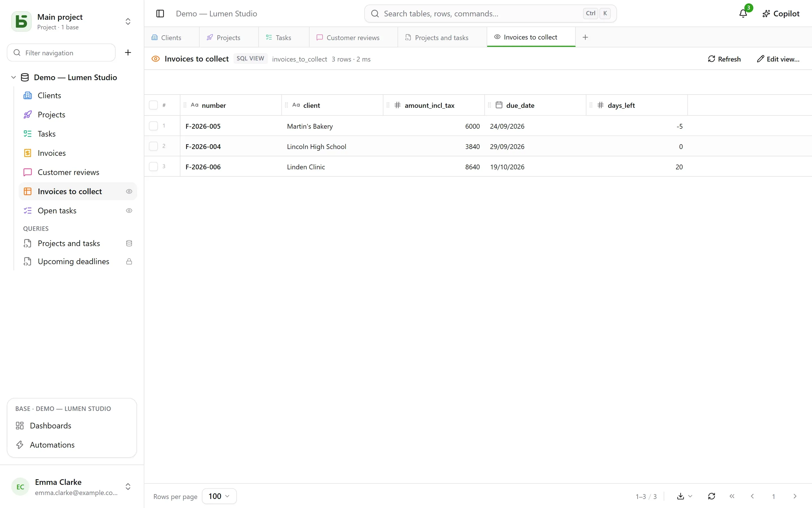Image resolution: width=812 pixels, height=508 pixels.
Task: Open Invoices in the sidebar
Action: (x=78, y=153)
